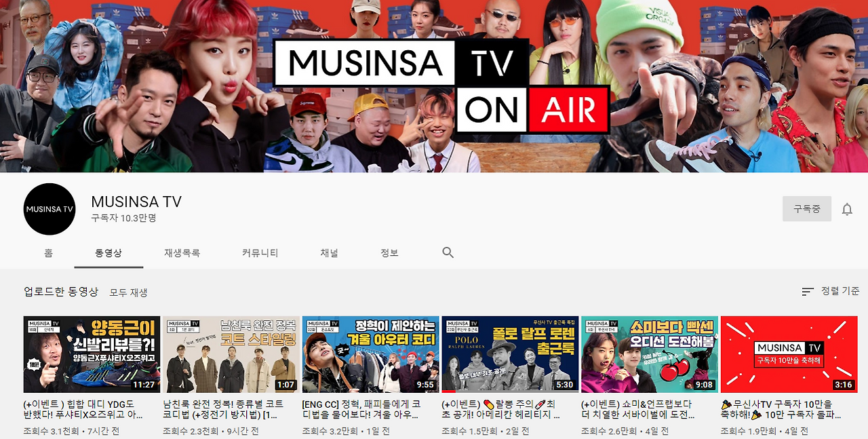Click the 구독자 10.3만명 subscriber count
This screenshot has height=439, width=868.
point(124,218)
